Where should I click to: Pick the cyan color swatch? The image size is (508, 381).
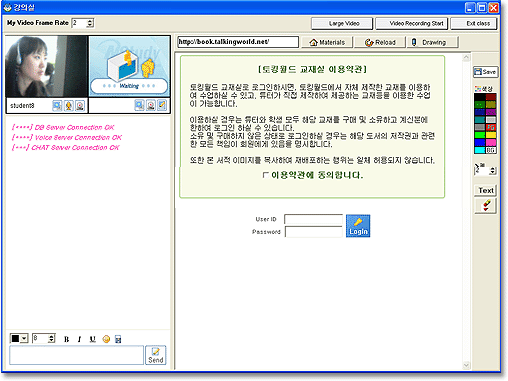(480, 150)
